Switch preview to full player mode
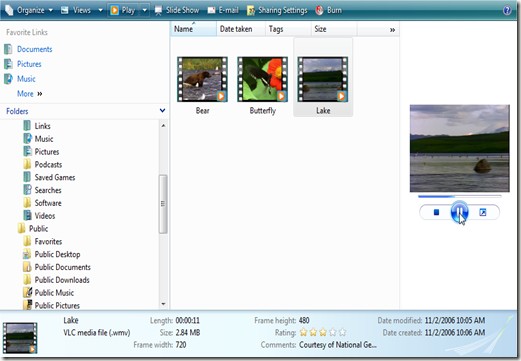 coord(482,212)
